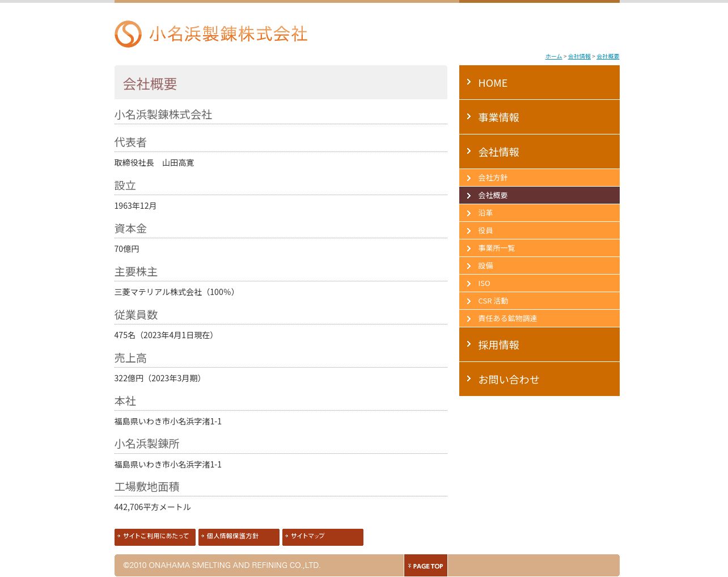Click the 従業員数 section heading

pos(136,315)
